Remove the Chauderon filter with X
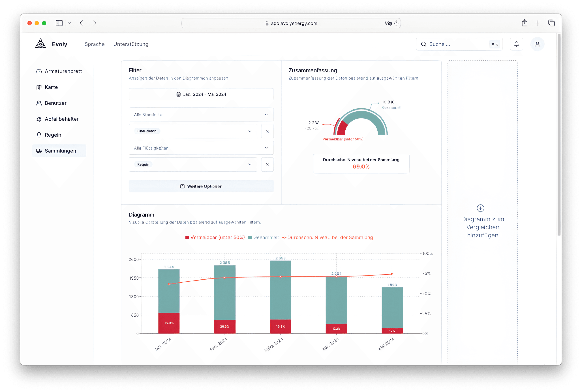Viewport: 582px width, 392px height. [267, 131]
